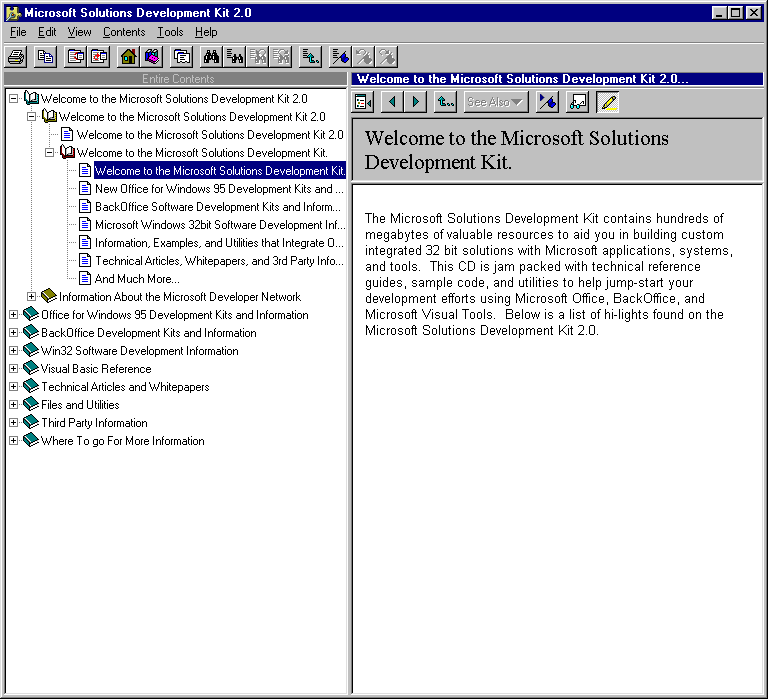This screenshot has height=699, width=768.
Task: Collapse the top-level Welcome tree node
Action: tap(14, 98)
